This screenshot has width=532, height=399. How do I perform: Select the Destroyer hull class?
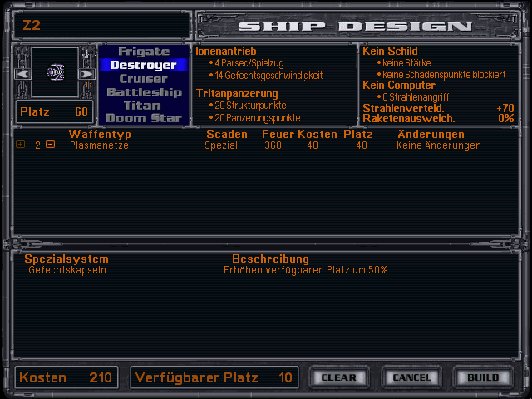coord(144,65)
